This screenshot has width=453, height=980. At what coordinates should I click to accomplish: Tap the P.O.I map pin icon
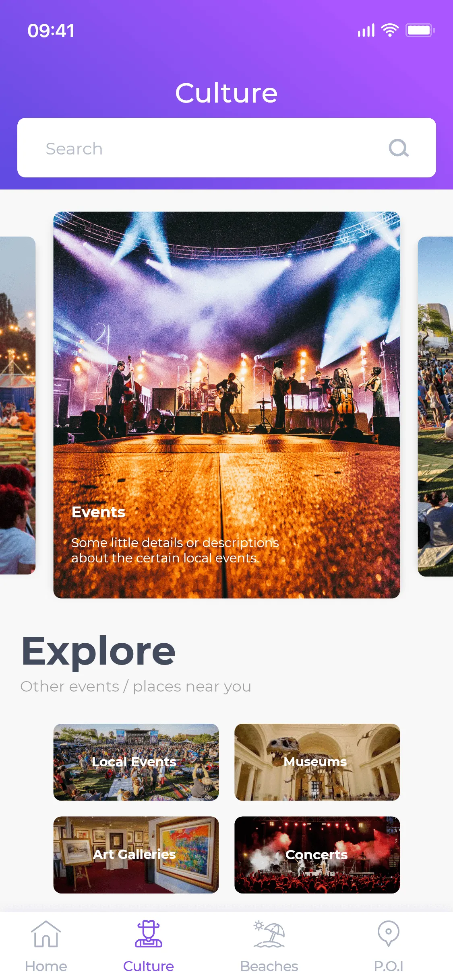coord(388,933)
